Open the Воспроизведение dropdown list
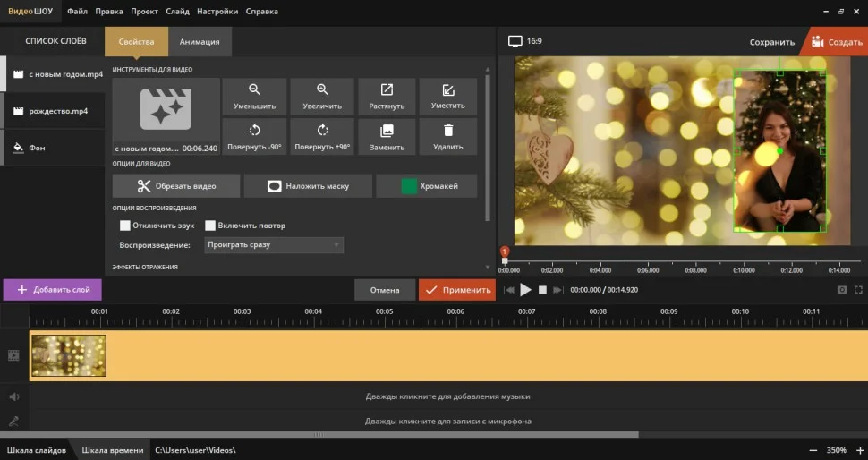Screen dimensions: 868x460 pyautogui.click(x=274, y=244)
